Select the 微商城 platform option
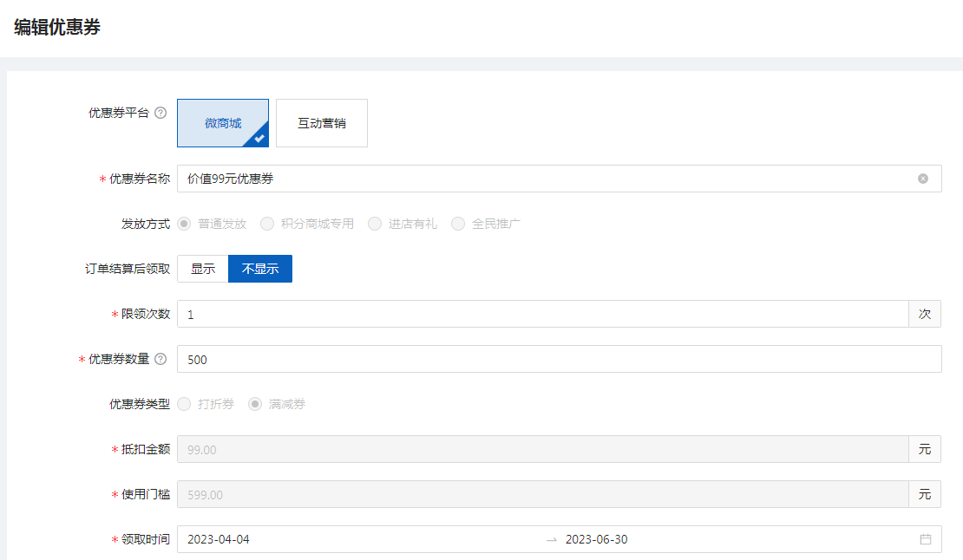Image resolution: width=963 pixels, height=560 pixels. click(x=223, y=123)
